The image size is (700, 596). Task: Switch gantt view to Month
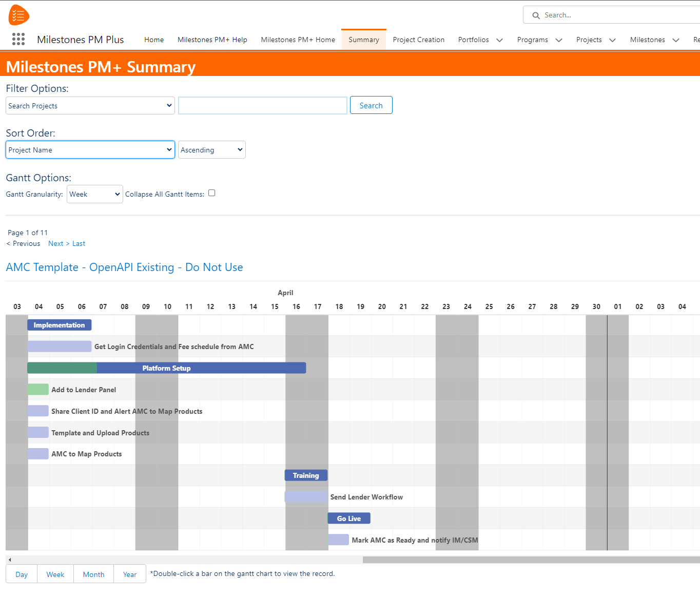pyautogui.click(x=94, y=574)
